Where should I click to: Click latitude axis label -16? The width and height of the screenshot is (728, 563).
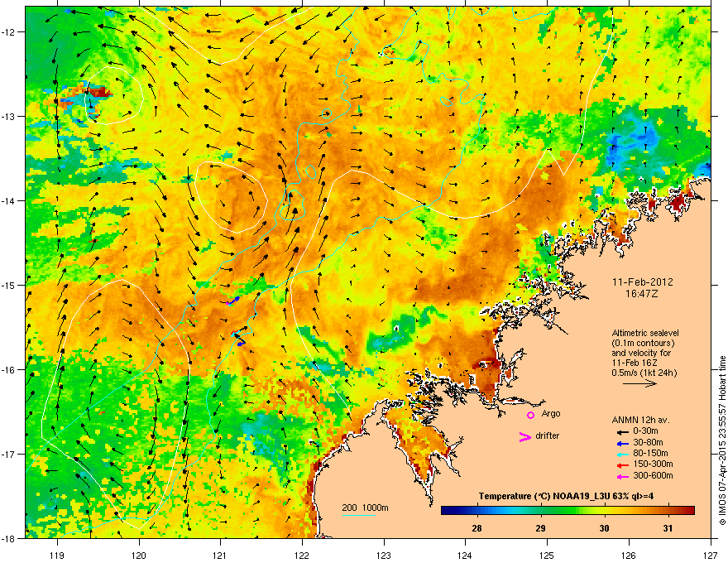coord(8,370)
